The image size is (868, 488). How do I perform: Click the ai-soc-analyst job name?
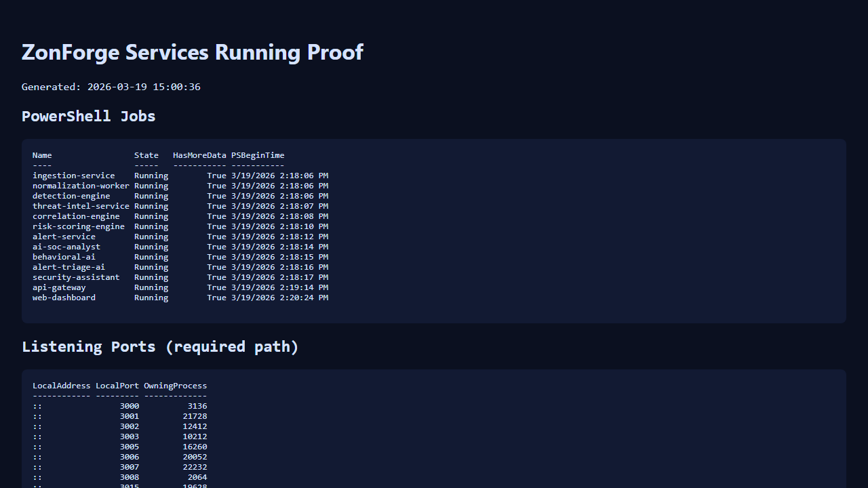point(66,247)
